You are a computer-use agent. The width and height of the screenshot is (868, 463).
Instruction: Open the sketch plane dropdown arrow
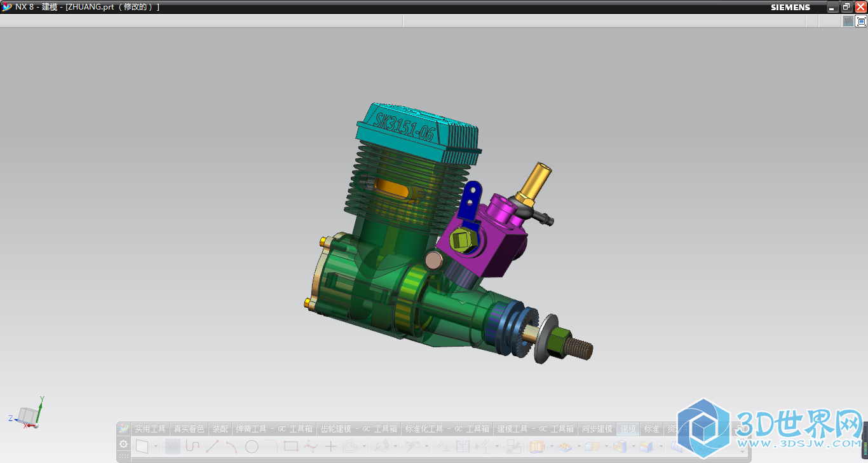pos(156,446)
